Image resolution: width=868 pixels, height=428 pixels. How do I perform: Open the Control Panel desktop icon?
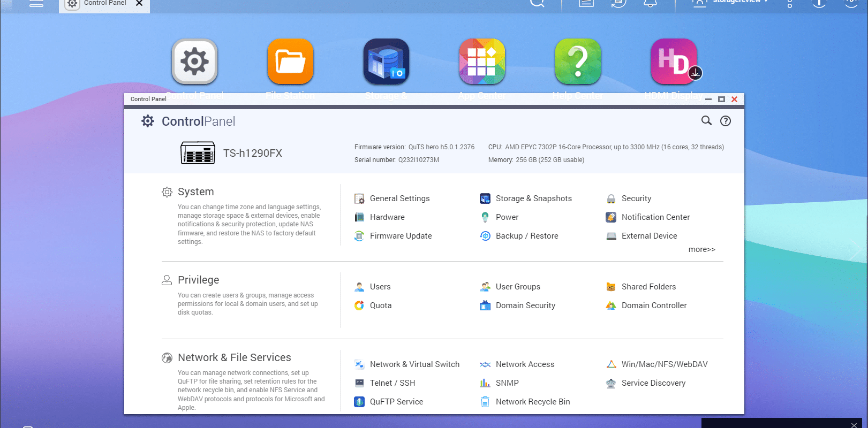click(194, 62)
